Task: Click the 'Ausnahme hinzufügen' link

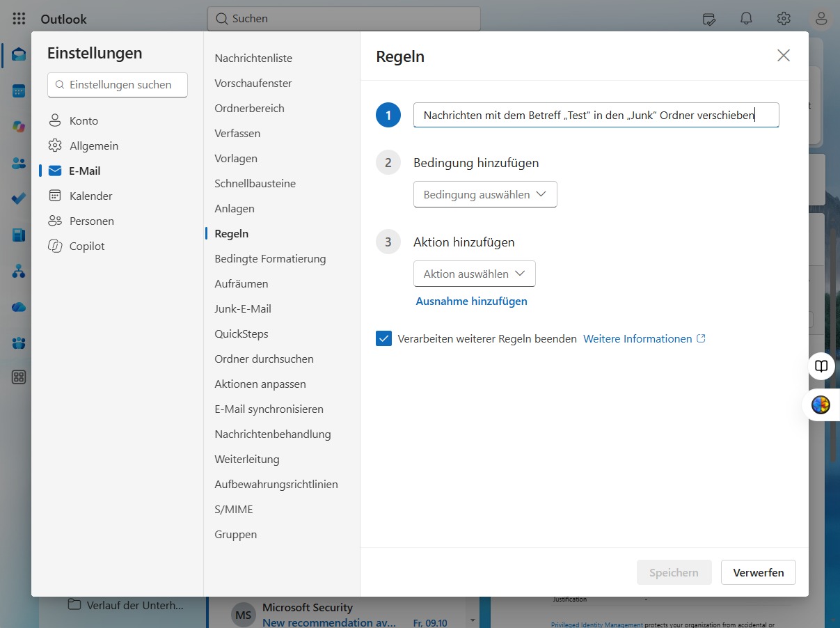Action: (x=471, y=301)
